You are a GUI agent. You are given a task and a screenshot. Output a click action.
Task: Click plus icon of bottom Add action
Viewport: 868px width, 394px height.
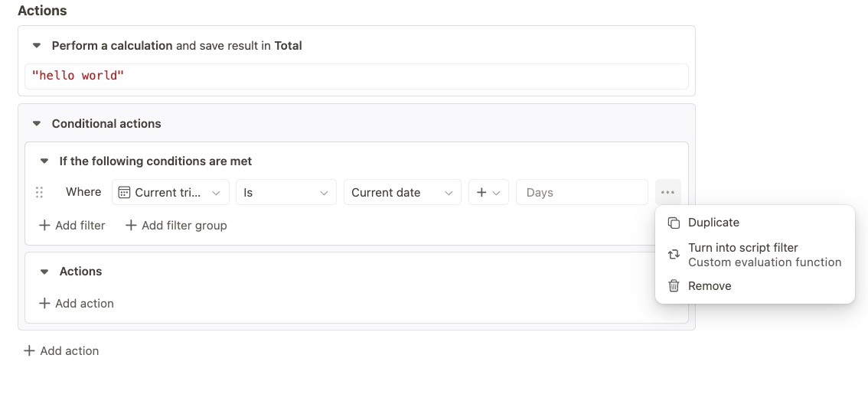[x=29, y=351]
